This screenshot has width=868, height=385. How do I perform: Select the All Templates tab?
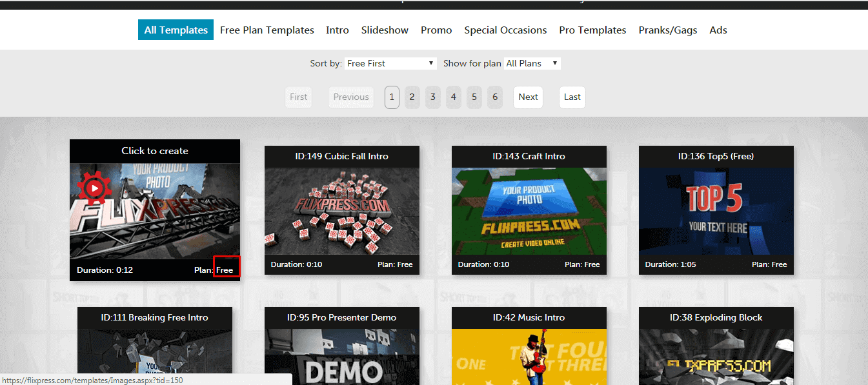click(176, 30)
